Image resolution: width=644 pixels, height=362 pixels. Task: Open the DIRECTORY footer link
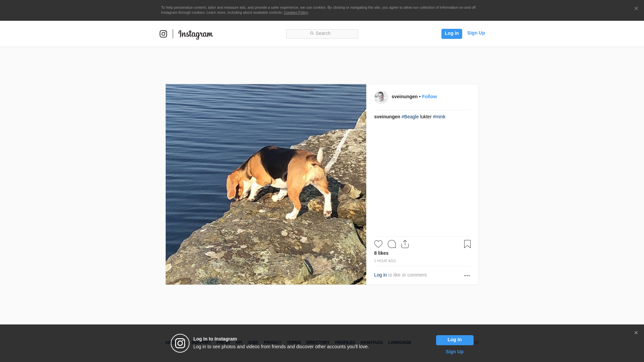coord(318,343)
